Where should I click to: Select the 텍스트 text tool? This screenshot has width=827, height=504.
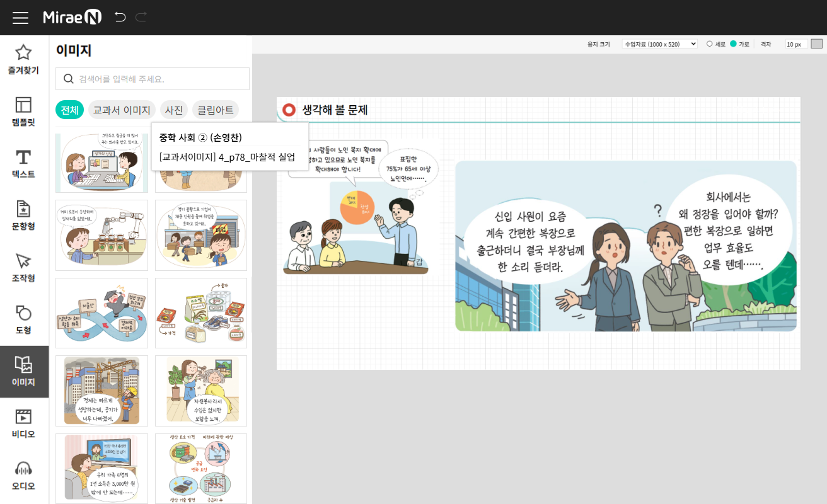pos(24,164)
